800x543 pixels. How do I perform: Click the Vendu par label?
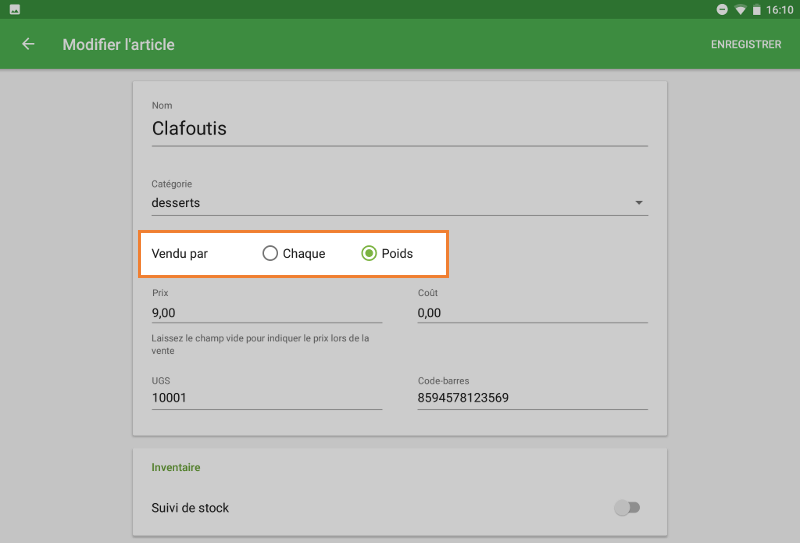[x=180, y=254]
